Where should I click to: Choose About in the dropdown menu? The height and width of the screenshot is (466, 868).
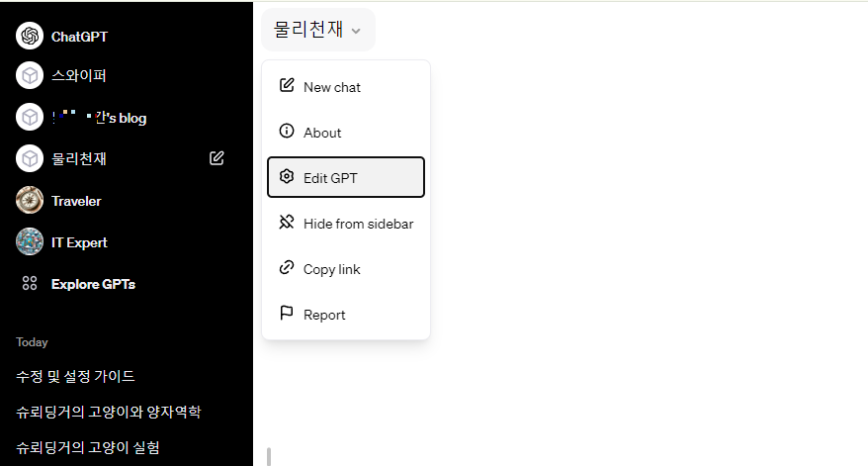(346, 132)
